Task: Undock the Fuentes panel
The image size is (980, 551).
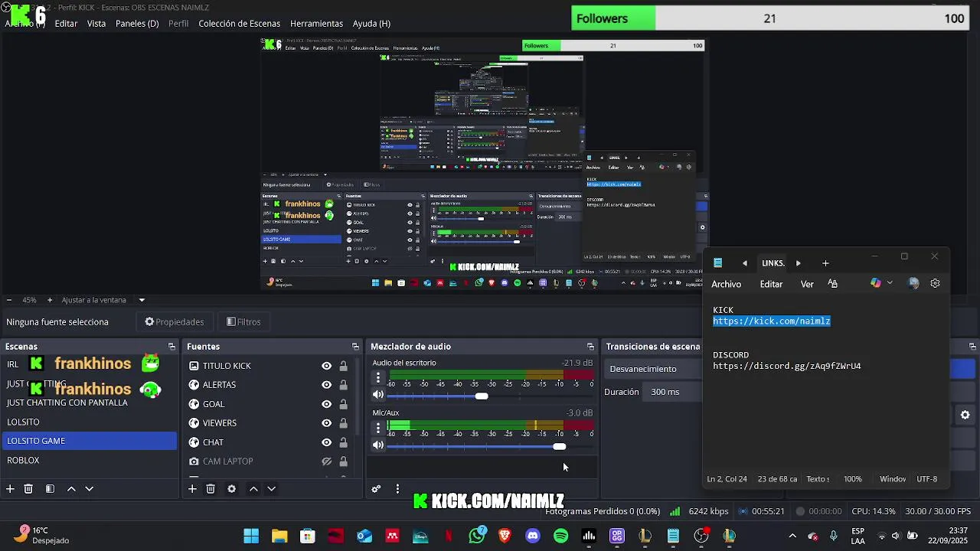Action: [355, 347]
